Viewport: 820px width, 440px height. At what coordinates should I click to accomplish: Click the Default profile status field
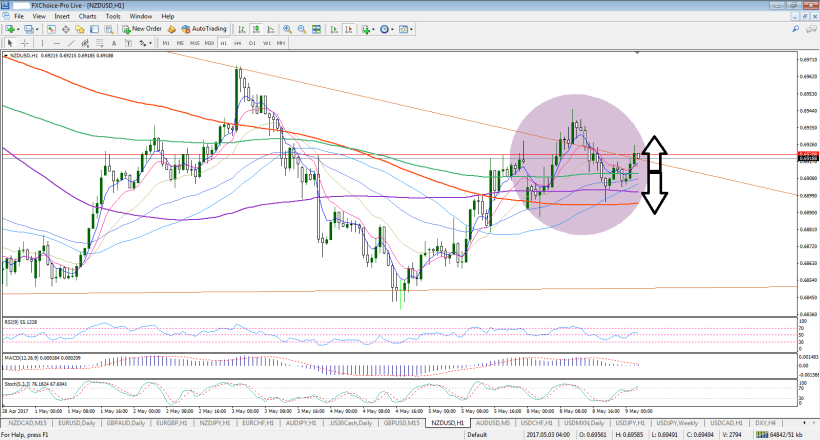(477, 435)
